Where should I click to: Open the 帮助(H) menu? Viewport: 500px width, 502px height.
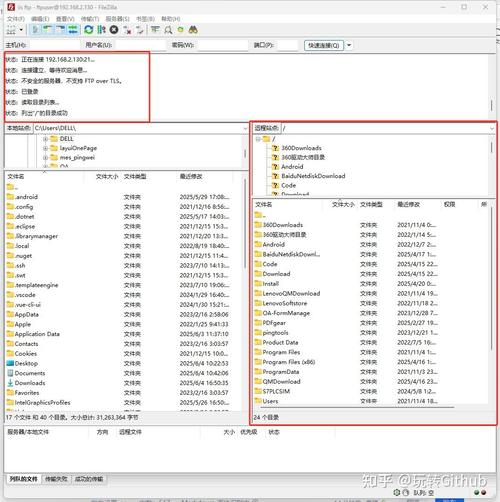[171, 19]
